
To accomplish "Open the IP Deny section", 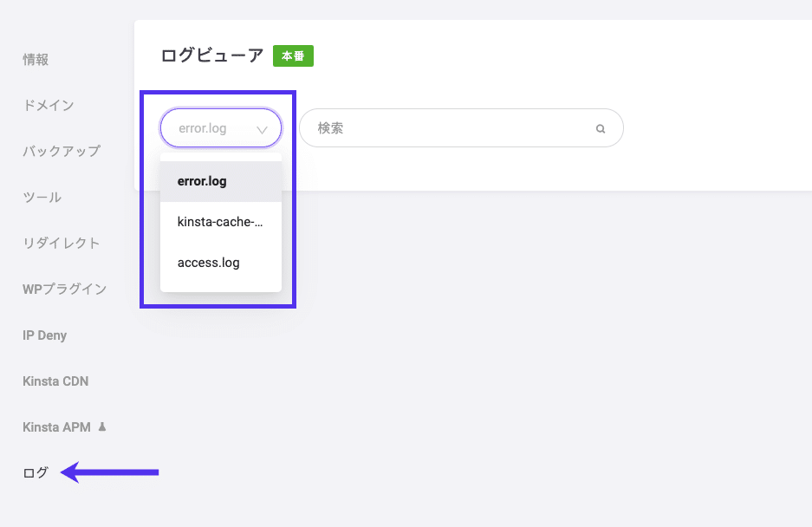I will [44, 335].
